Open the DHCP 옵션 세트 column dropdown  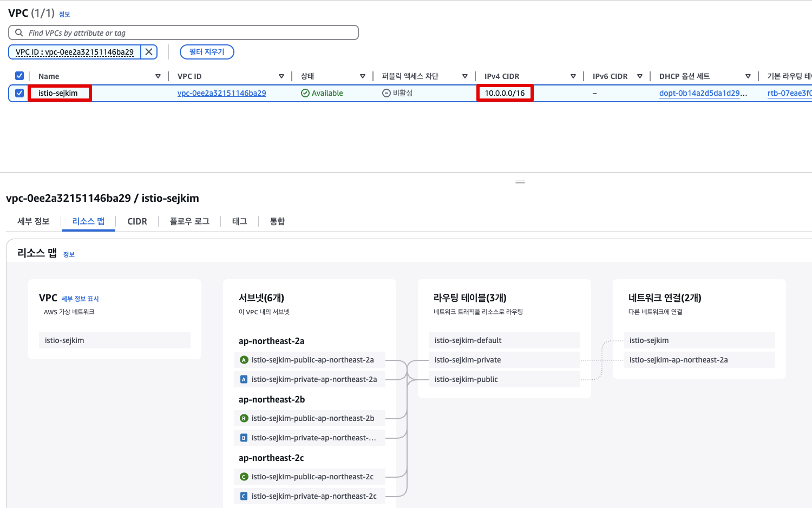(x=749, y=76)
